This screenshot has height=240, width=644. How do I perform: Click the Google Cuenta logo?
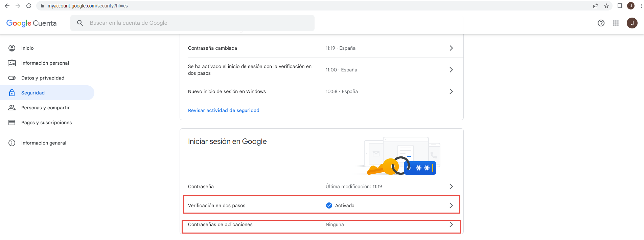tap(31, 23)
